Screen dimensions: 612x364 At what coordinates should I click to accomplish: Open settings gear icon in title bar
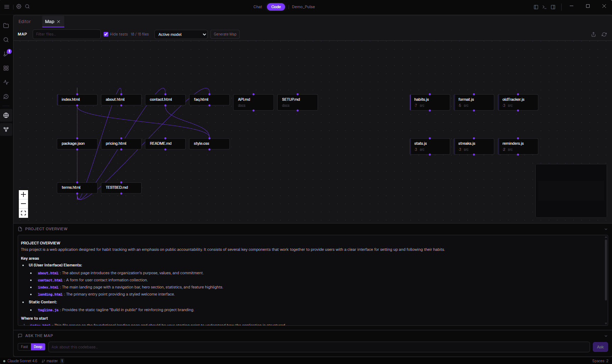pos(19,6)
